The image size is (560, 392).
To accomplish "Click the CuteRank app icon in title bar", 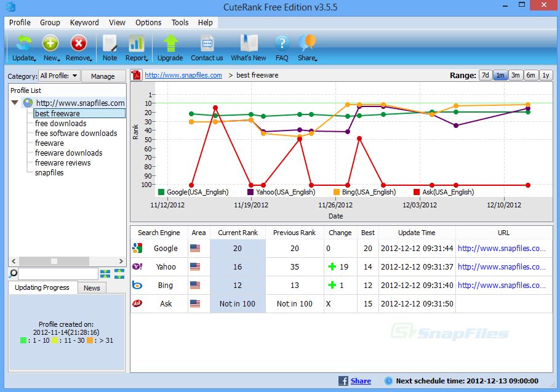I will pyautogui.click(x=10, y=6).
